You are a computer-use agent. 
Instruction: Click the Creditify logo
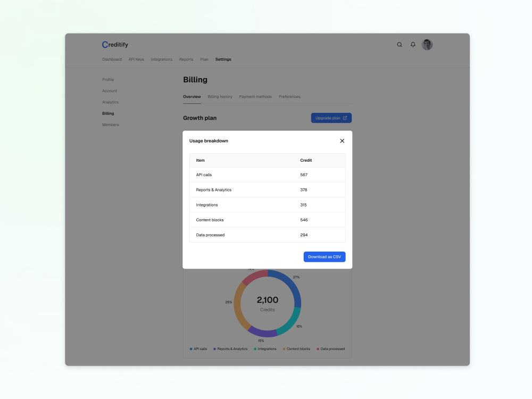pyautogui.click(x=115, y=45)
